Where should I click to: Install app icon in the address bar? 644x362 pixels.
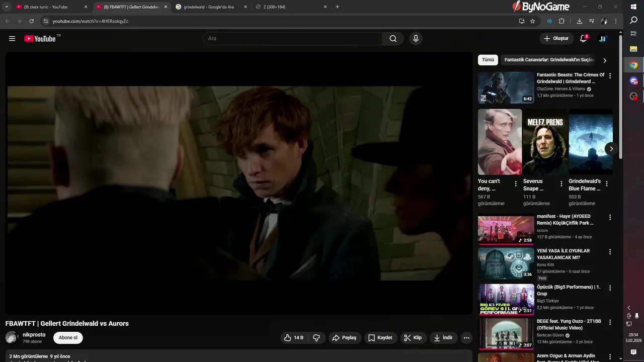pyautogui.click(x=522, y=21)
